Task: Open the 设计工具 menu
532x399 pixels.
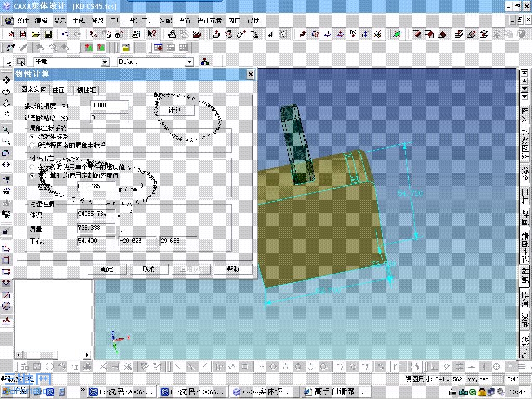Action: point(141,20)
